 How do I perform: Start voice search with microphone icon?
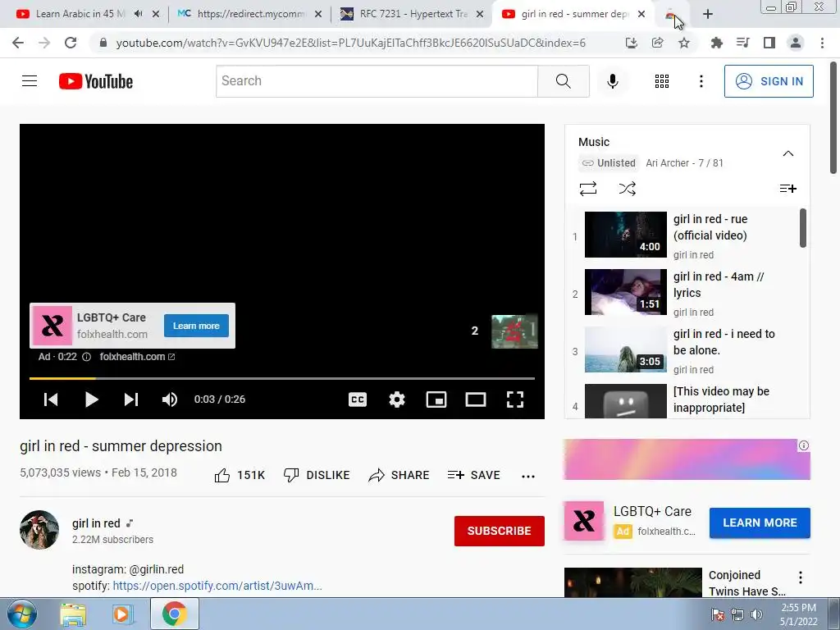tap(613, 81)
